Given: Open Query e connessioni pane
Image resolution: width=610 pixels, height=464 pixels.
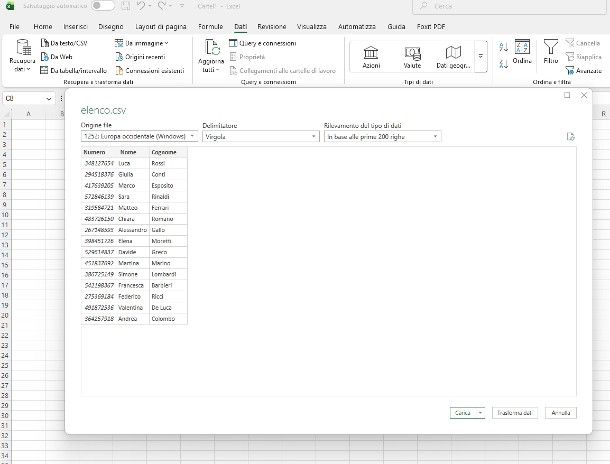Looking at the screenshot, I should (263, 43).
